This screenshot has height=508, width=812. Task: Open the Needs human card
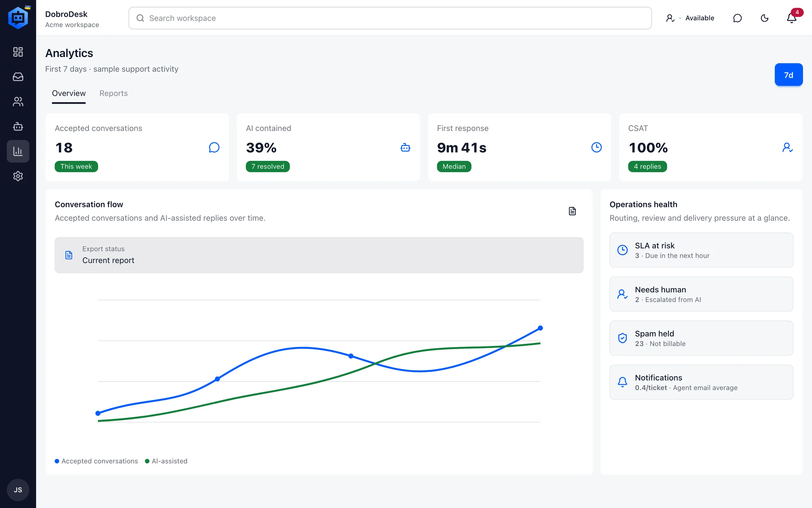701,294
